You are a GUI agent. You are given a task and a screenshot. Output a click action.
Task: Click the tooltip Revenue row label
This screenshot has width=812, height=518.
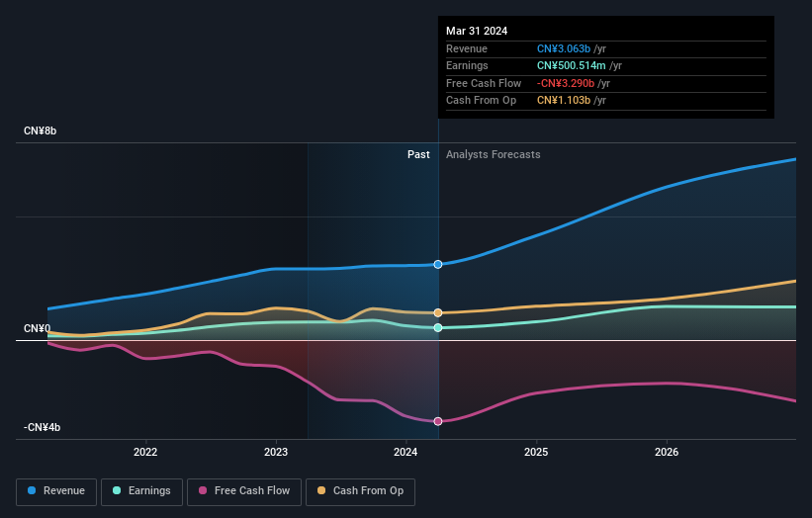[x=467, y=48]
